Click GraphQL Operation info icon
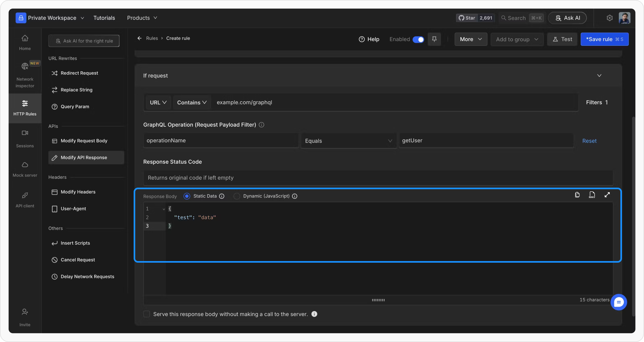Viewport: 644px width, 342px height. pos(261,125)
